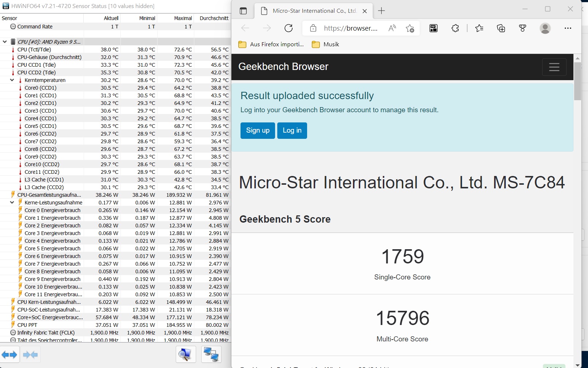This screenshot has height=368, width=588.
Task: Collapse Kerntemperaturen tree node
Action: click(12, 80)
